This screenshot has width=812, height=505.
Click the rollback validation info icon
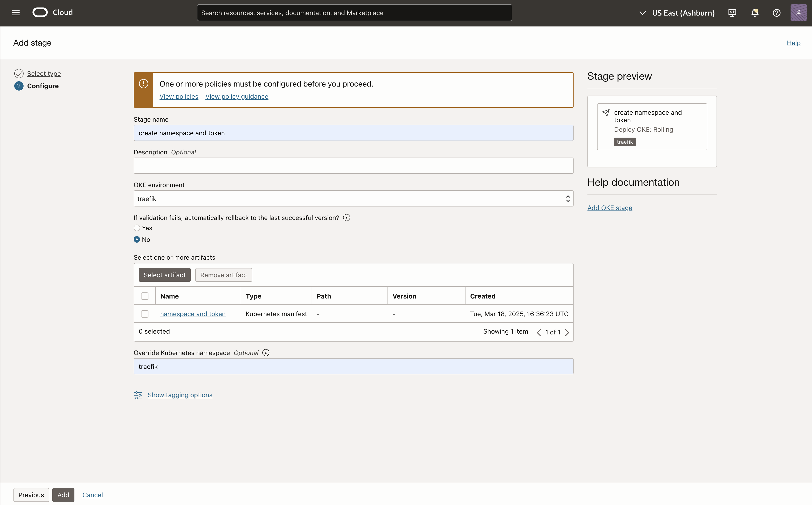(x=347, y=218)
